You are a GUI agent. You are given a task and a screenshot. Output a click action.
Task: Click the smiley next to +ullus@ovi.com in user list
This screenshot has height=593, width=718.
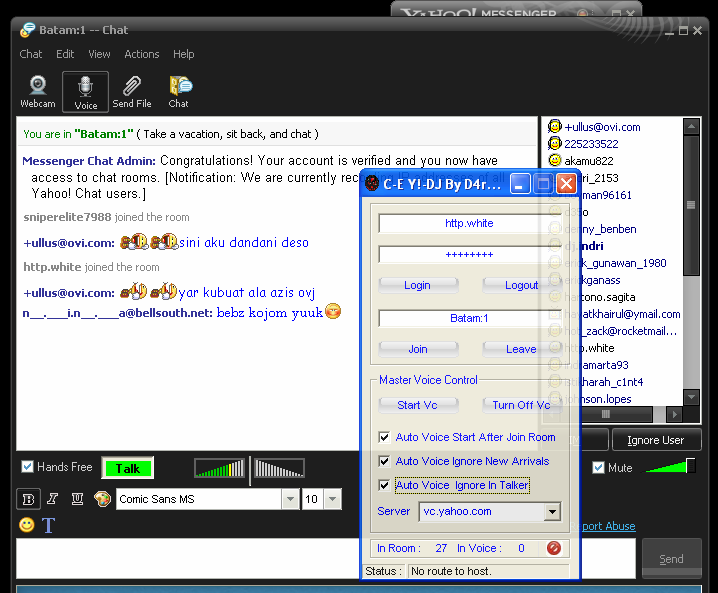click(555, 126)
